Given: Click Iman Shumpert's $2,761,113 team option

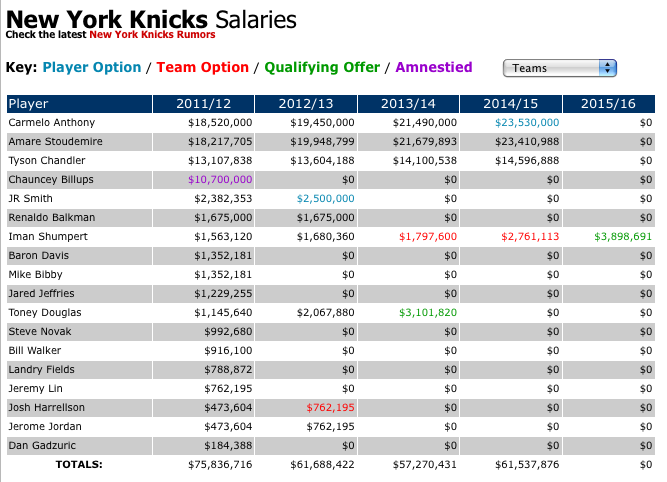Looking at the screenshot, I should tap(530, 237).
